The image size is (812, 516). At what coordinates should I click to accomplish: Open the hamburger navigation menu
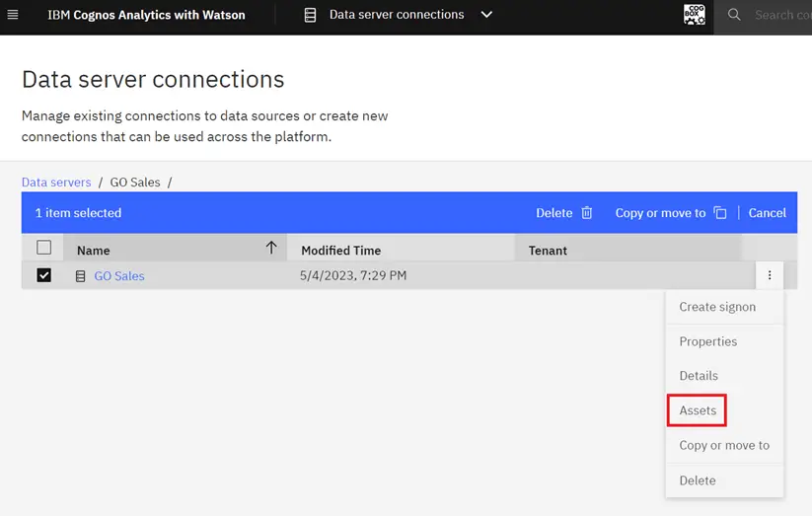[x=13, y=15]
